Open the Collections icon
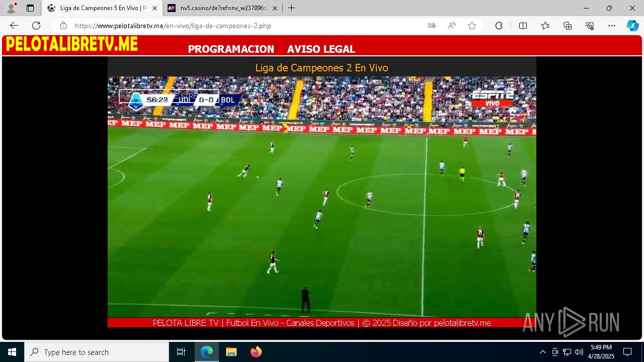The height and width of the screenshot is (362, 644). point(568,26)
